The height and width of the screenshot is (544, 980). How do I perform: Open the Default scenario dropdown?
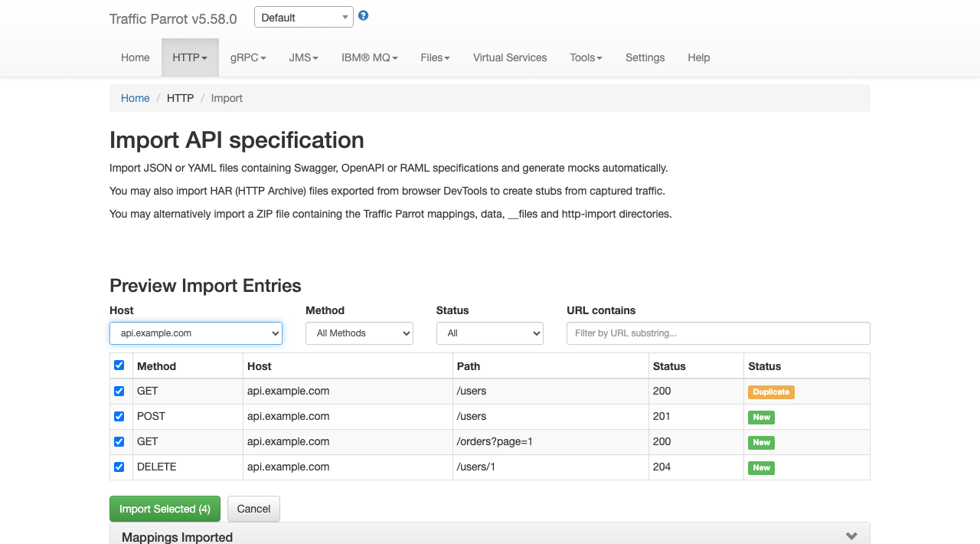pos(304,17)
